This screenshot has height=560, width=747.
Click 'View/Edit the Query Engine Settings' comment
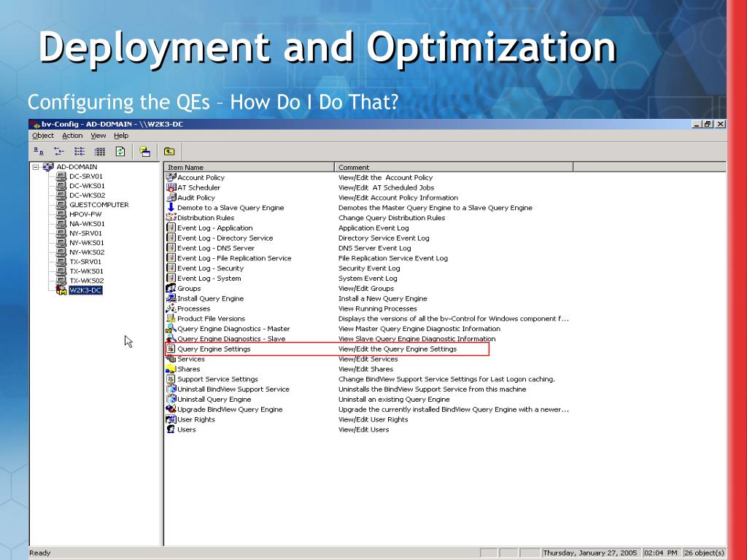(398, 349)
